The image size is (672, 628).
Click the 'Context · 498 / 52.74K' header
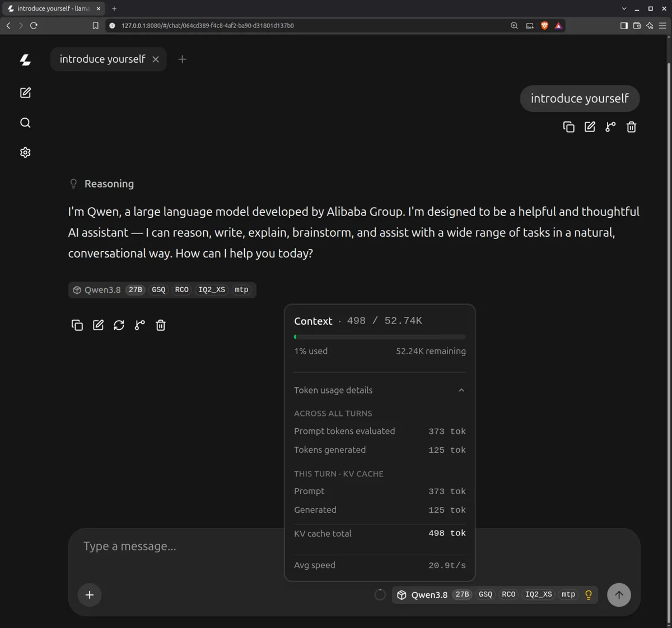coord(358,321)
